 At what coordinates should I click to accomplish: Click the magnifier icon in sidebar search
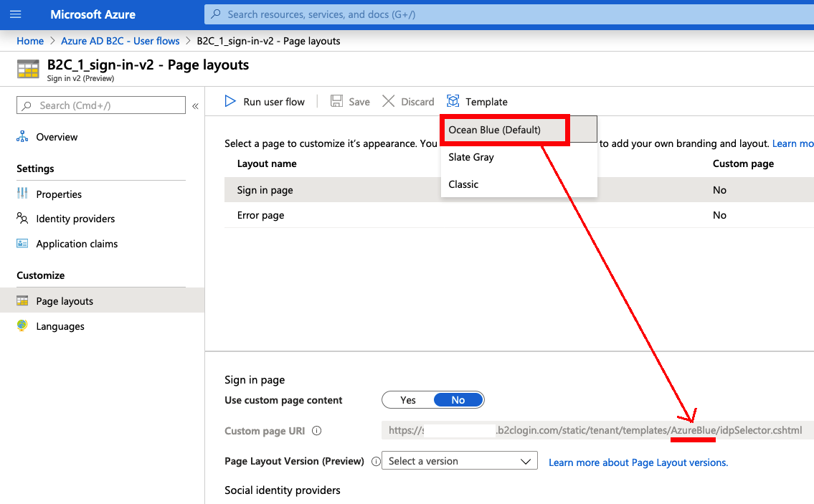coord(27,105)
